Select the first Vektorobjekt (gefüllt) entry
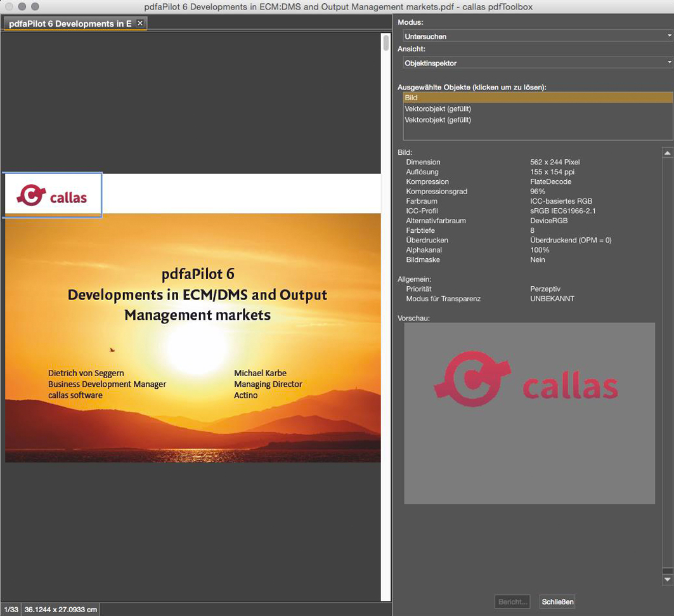 [437, 109]
